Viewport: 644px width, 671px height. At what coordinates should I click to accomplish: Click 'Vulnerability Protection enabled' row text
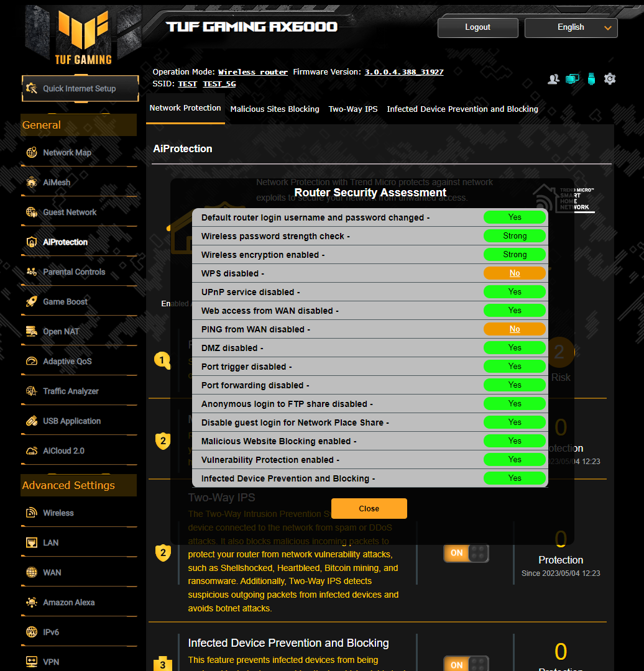click(270, 460)
